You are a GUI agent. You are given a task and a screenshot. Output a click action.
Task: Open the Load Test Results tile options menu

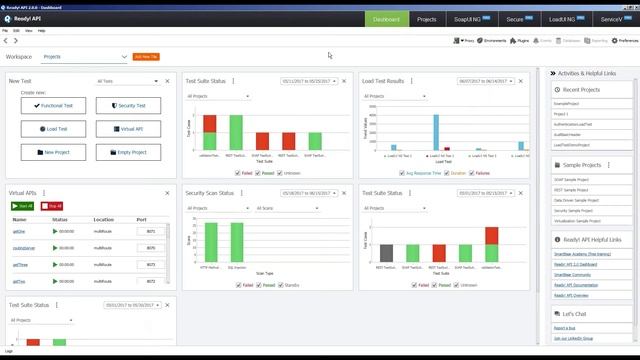click(x=411, y=81)
